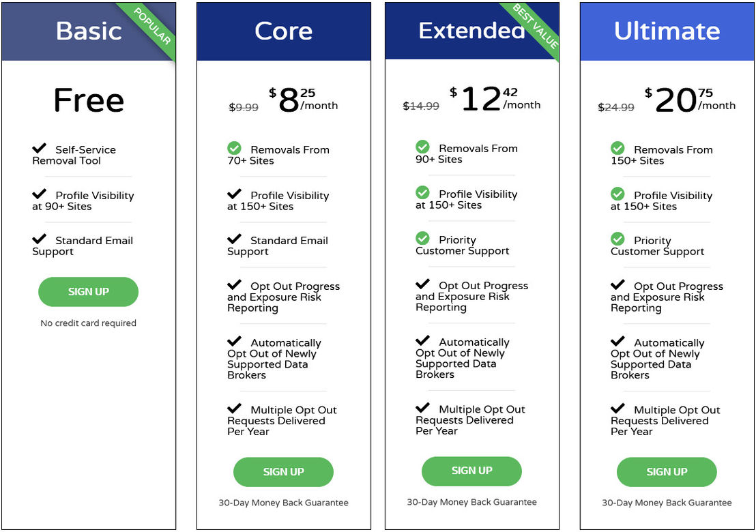Click green check beside Ultimate Removals From 150+ Sites
Screen dimensions: 756x532
[617, 148]
